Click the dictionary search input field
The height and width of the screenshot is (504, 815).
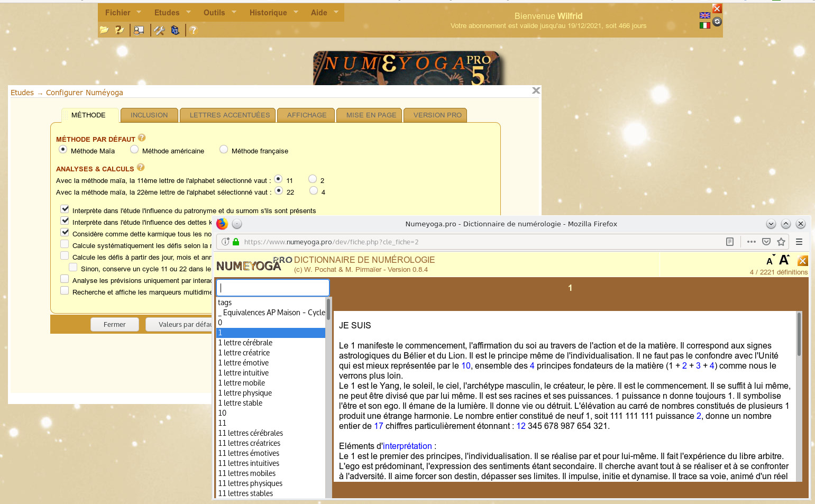(x=273, y=288)
